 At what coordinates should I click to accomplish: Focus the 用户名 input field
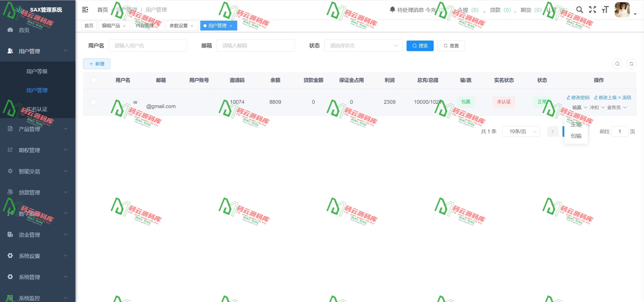click(x=148, y=46)
